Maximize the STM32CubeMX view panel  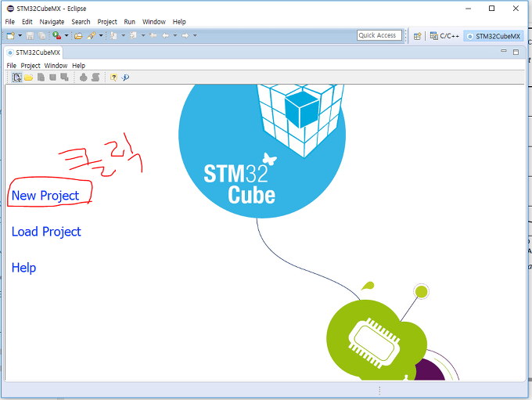(516, 52)
